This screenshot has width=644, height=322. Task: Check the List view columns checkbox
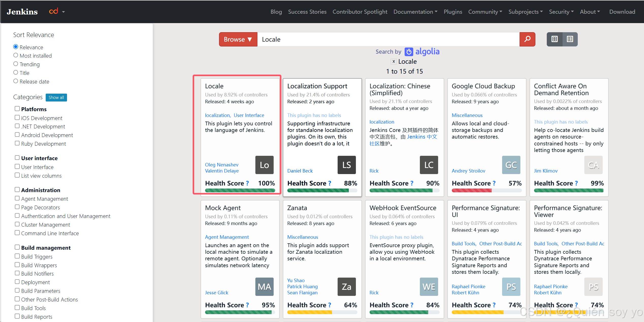[17, 175]
